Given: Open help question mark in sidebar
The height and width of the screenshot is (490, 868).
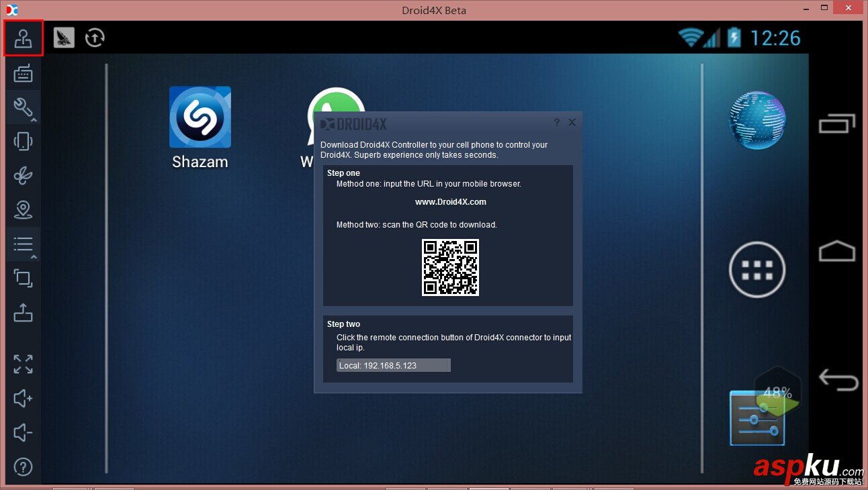Looking at the screenshot, I should click(24, 467).
